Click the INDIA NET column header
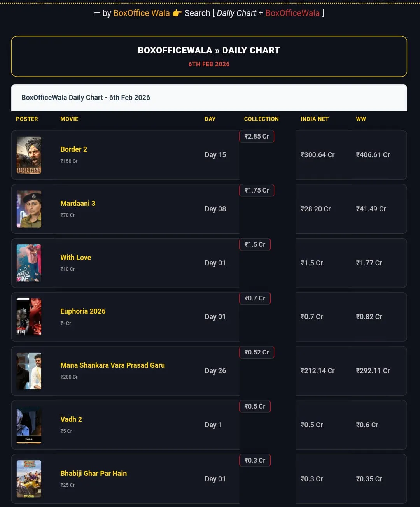This screenshot has width=420, height=507. (x=315, y=119)
